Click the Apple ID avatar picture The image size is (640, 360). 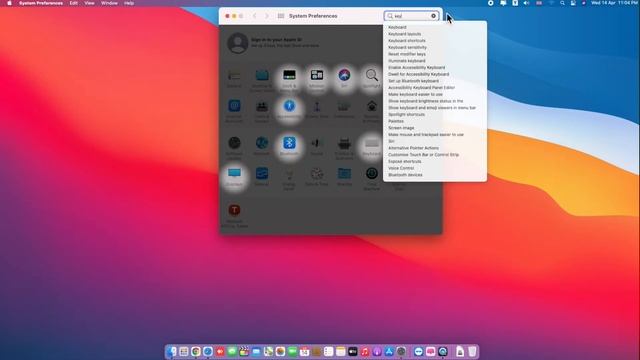(238, 43)
